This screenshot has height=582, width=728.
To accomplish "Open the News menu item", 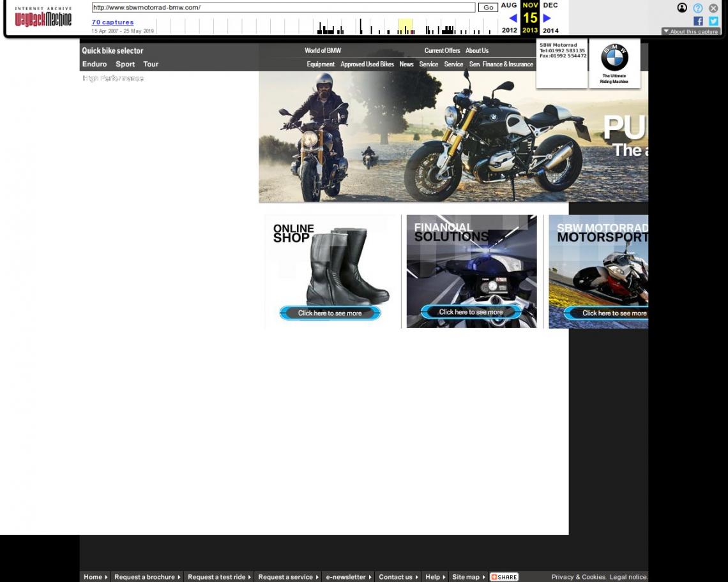I will click(x=406, y=64).
